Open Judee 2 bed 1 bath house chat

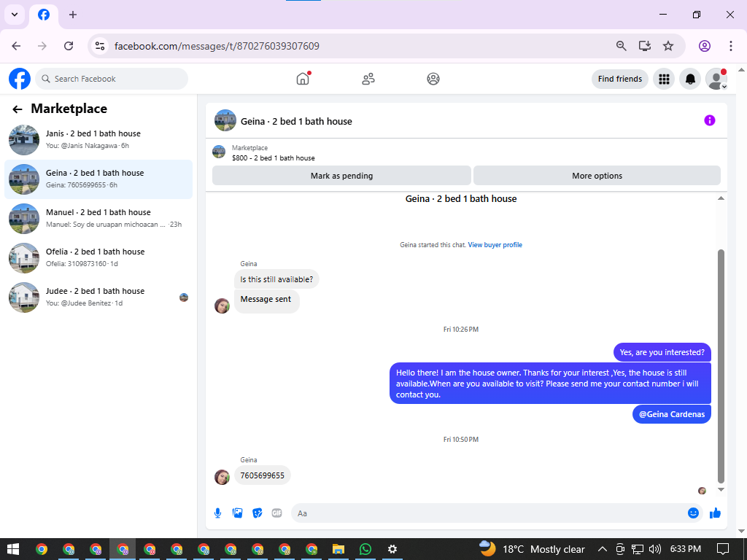pyautogui.click(x=98, y=297)
